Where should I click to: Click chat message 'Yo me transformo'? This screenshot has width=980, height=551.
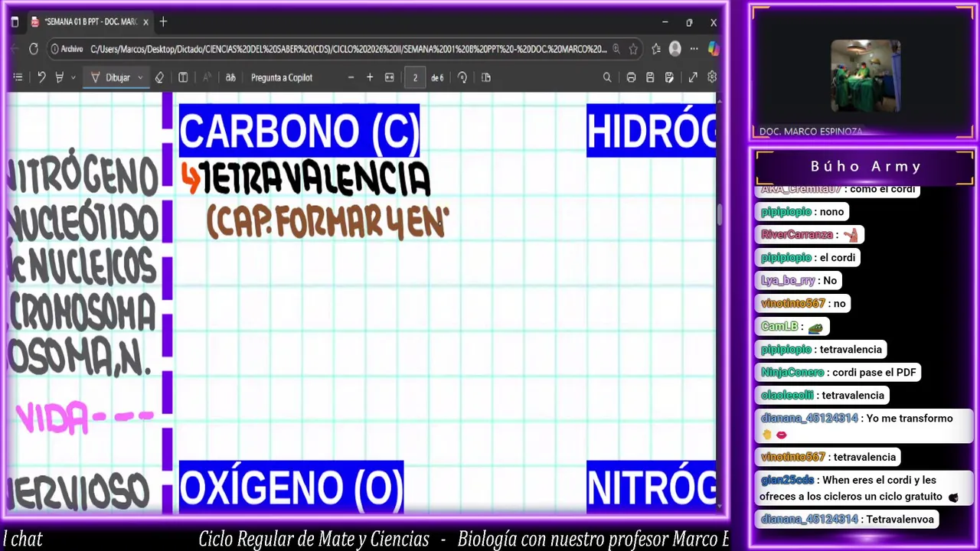(x=910, y=419)
